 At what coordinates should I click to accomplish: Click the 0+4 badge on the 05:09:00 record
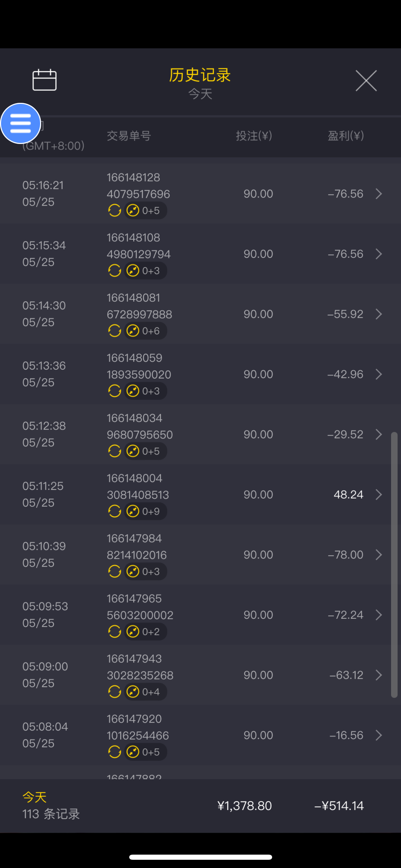point(146,692)
